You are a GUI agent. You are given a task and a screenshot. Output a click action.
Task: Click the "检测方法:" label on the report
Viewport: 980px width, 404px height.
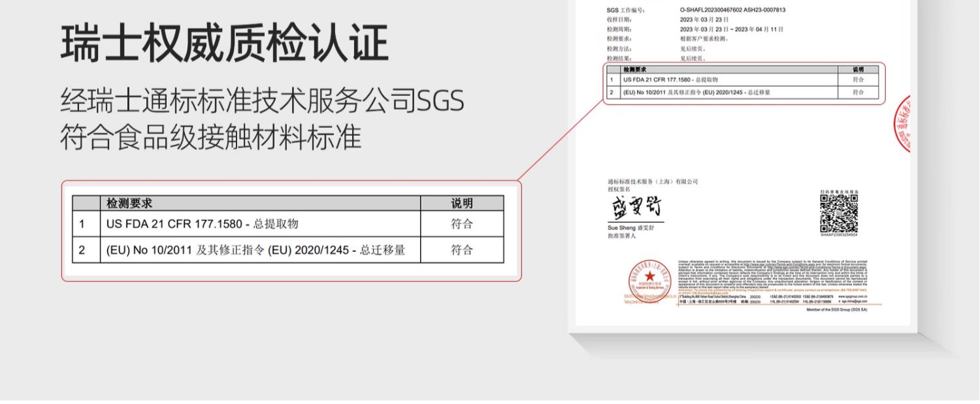619,48
